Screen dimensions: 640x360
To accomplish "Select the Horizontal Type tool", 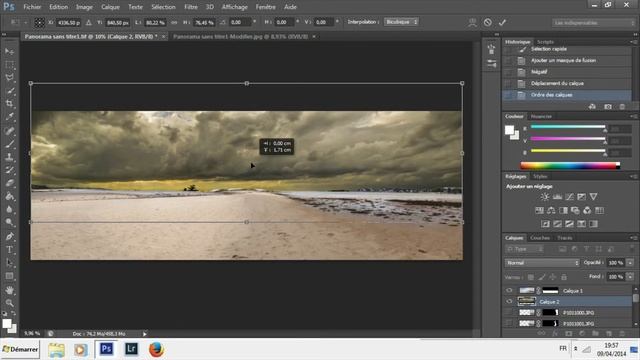I will click(x=9, y=249).
